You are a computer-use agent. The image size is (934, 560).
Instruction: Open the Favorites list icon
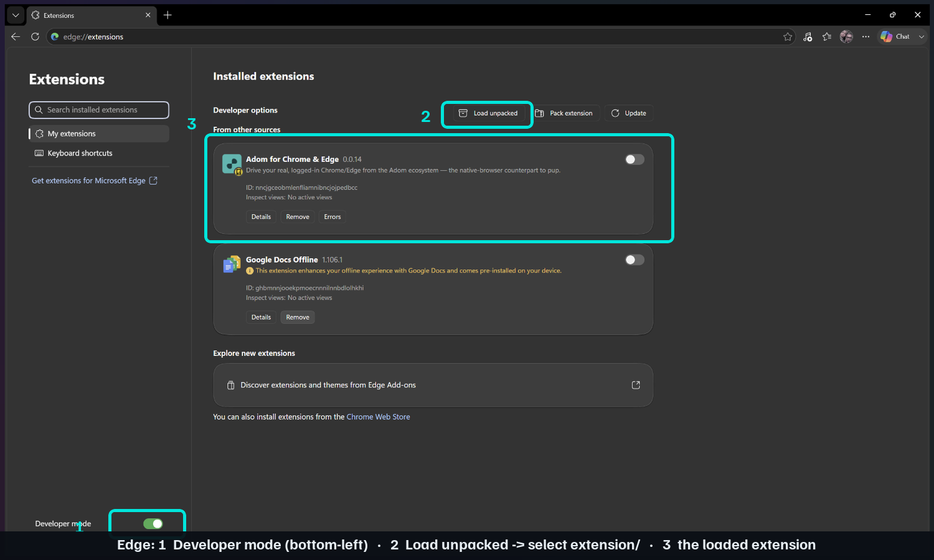827,37
